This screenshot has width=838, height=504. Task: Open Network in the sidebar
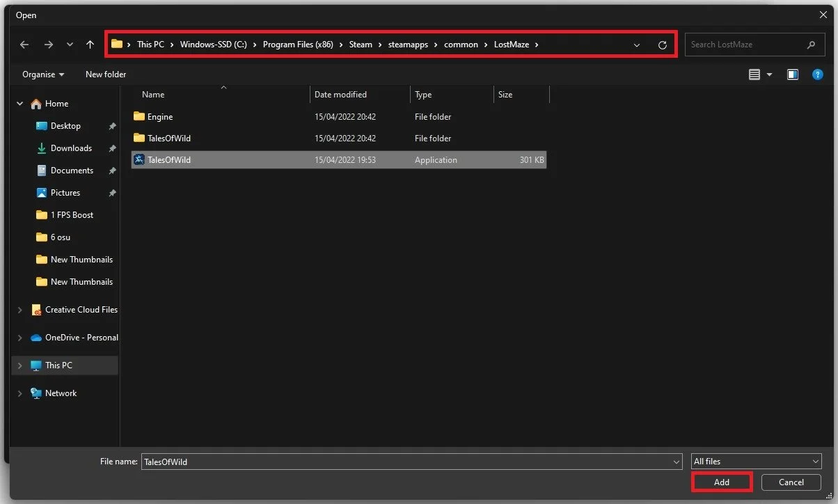tap(61, 393)
